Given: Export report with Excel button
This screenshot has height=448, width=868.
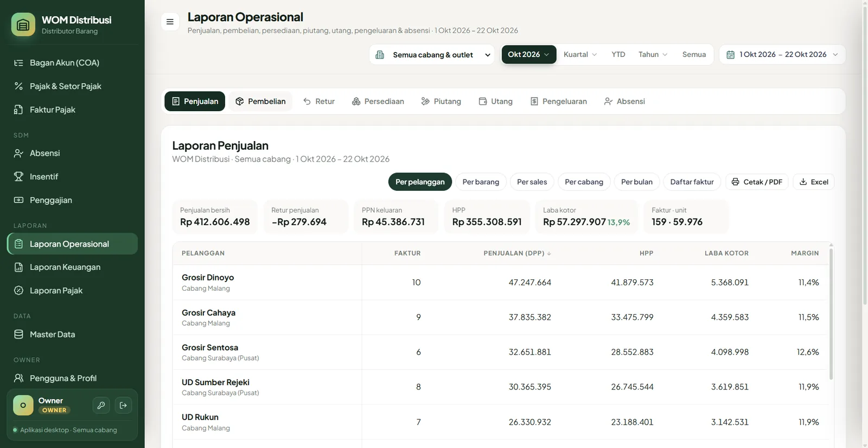Looking at the screenshot, I should click(814, 182).
